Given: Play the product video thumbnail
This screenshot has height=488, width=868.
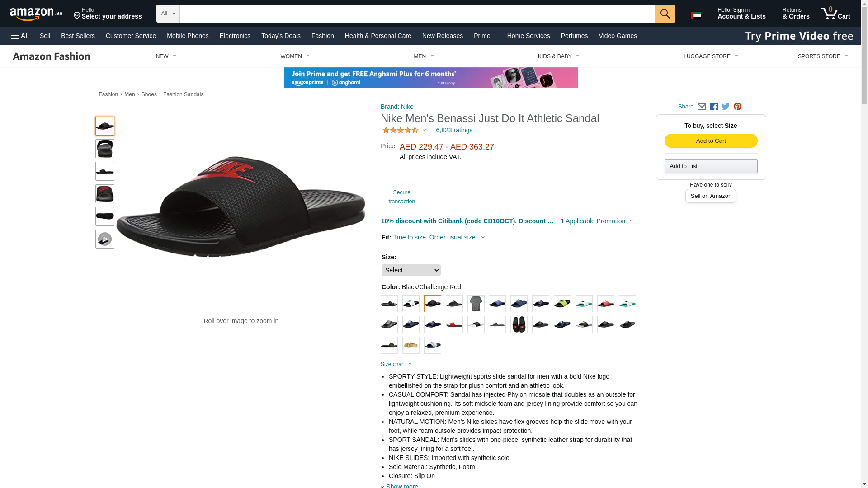Looking at the screenshot, I should [x=105, y=239].
